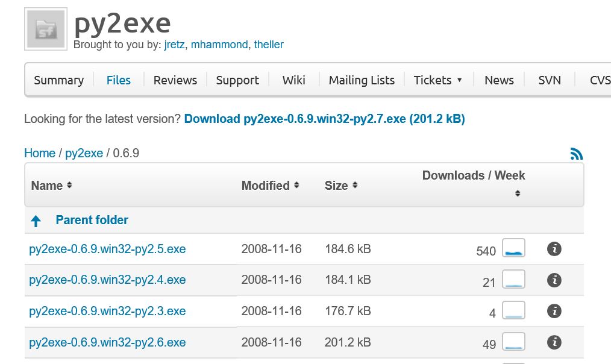This screenshot has width=611, height=364.
Task: Open info icon for py2.4 exe file
Action: click(x=554, y=280)
